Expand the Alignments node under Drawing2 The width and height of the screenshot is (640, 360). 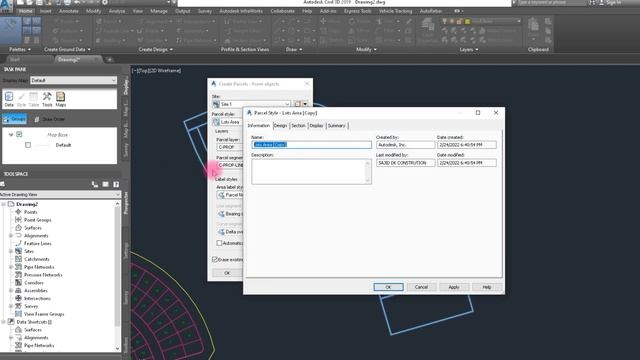click(x=11, y=236)
